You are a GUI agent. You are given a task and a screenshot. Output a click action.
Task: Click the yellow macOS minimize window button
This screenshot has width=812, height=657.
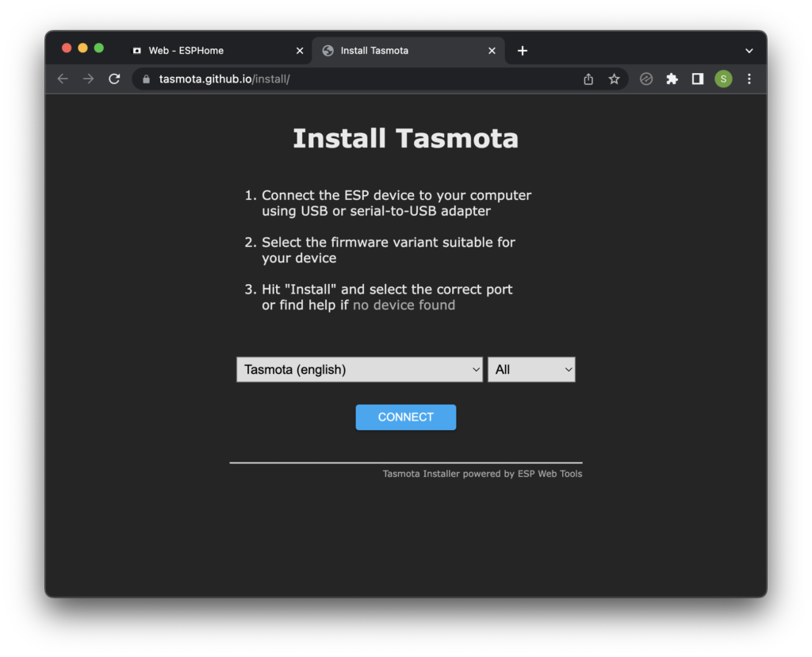82,48
